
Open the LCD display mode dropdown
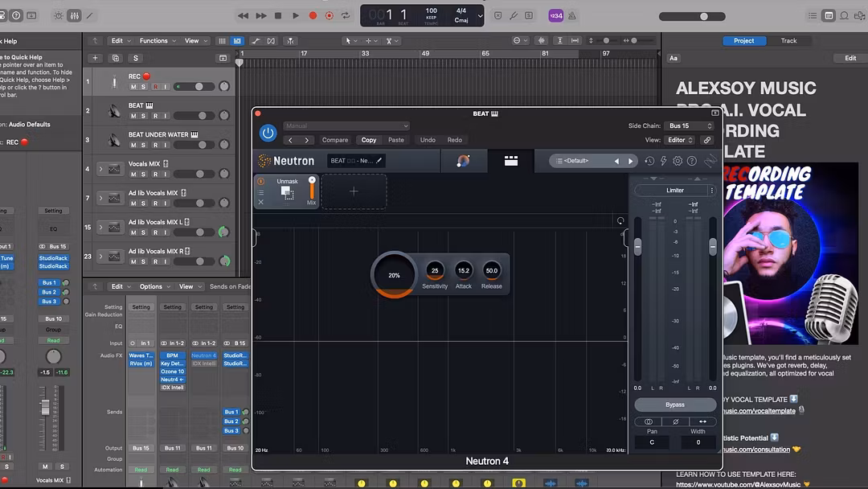tap(480, 15)
